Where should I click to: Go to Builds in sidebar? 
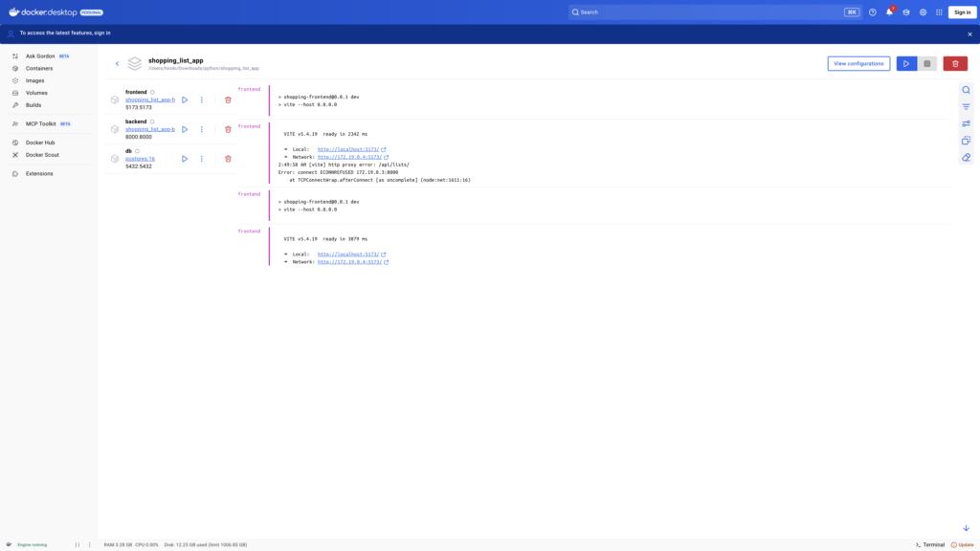(x=33, y=105)
